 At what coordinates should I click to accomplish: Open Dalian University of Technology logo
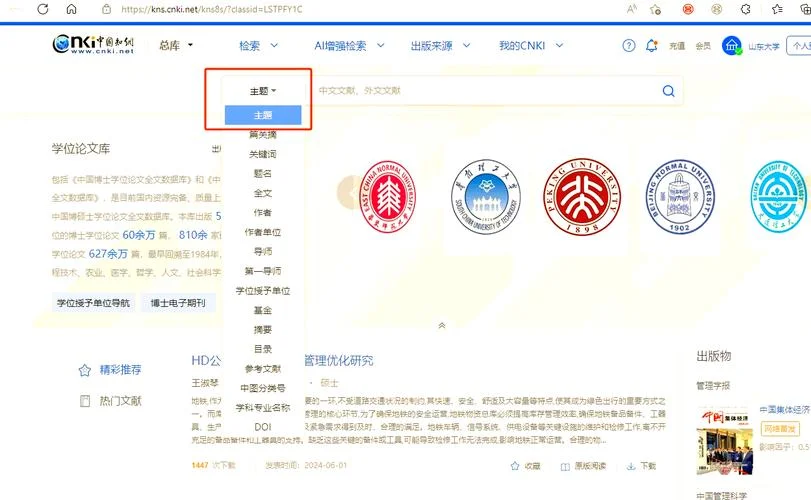pos(779,196)
